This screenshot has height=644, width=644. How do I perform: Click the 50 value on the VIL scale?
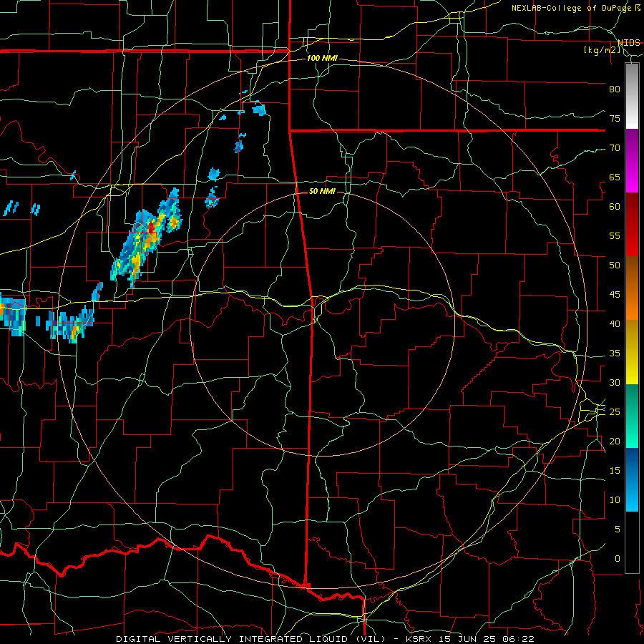[615, 265]
